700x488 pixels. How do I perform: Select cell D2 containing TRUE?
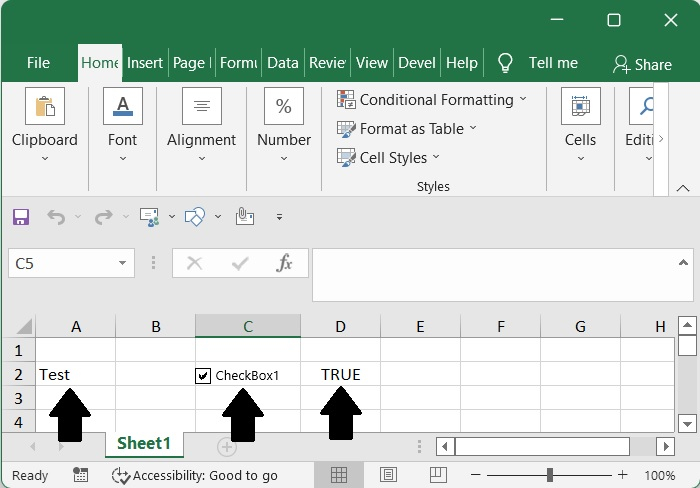pyautogui.click(x=340, y=375)
